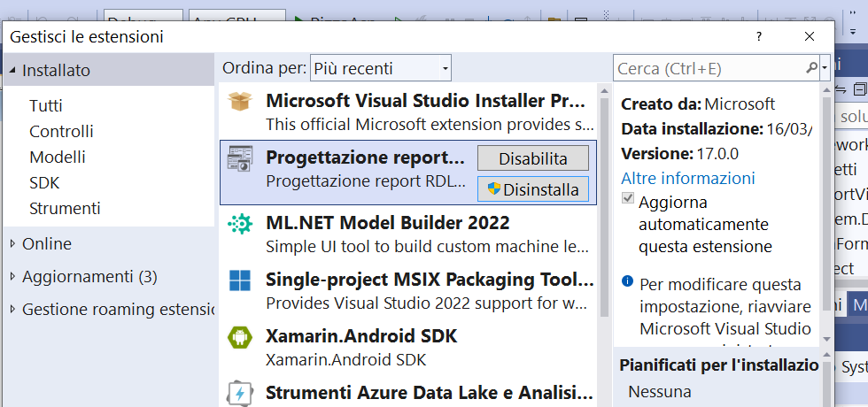Click the Pianificati per l'installazione header
The width and height of the screenshot is (868, 407).
tap(718, 365)
